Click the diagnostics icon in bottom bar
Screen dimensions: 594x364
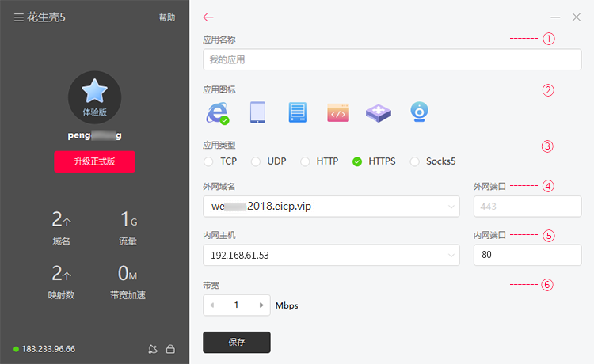tap(153, 349)
